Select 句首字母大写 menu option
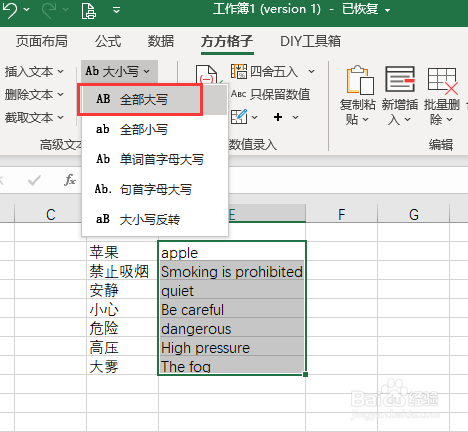468x432 pixels. coord(155,189)
